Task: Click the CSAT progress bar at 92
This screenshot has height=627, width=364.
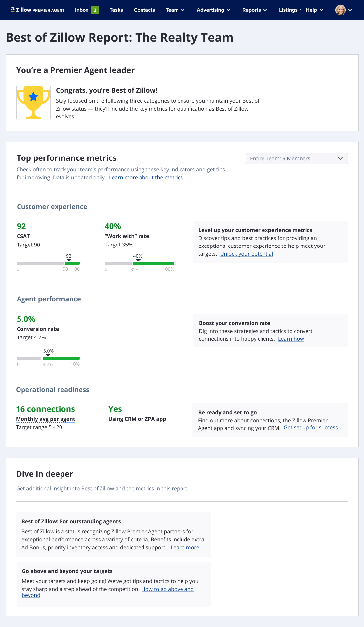Action: [48, 263]
